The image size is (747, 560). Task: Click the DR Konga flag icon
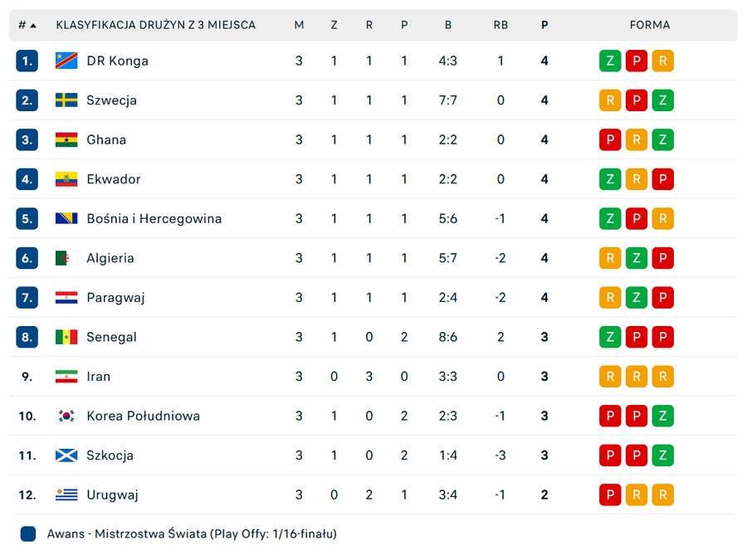pos(66,61)
